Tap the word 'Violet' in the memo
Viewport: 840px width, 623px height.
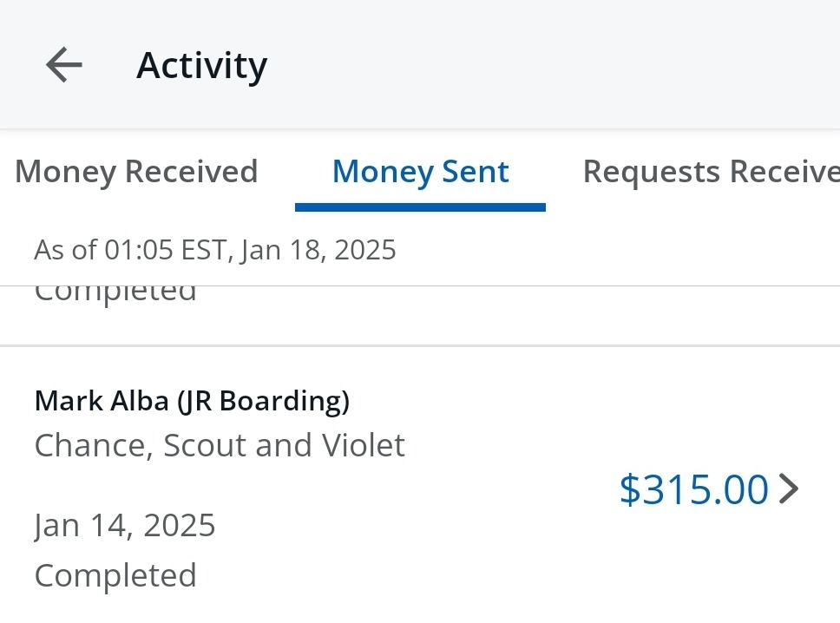pos(364,445)
